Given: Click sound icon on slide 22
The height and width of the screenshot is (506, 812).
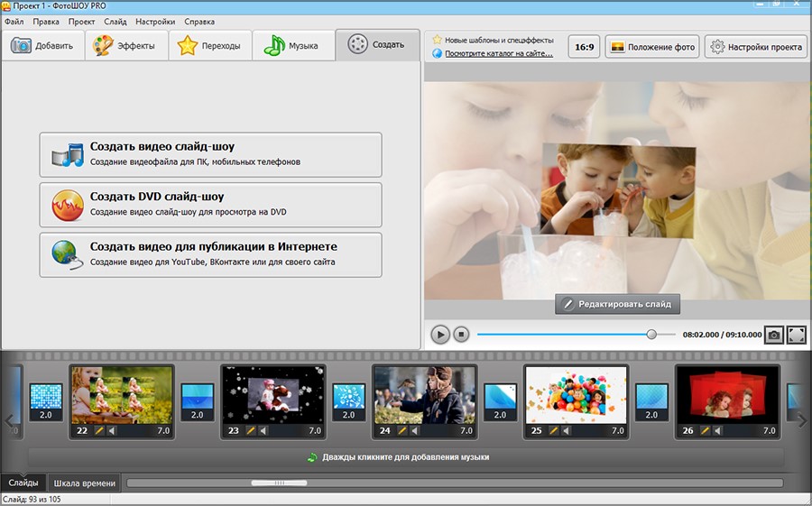Looking at the screenshot, I should [x=112, y=430].
